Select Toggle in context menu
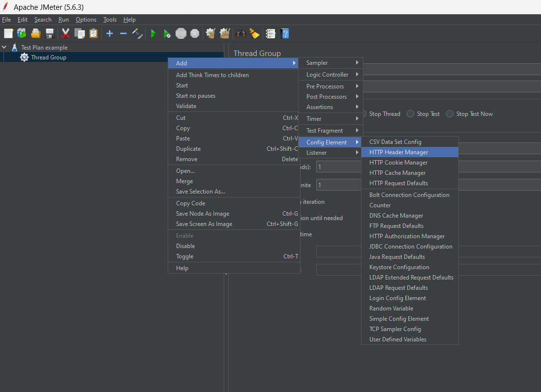The width and height of the screenshot is (541, 392). coord(234,256)
